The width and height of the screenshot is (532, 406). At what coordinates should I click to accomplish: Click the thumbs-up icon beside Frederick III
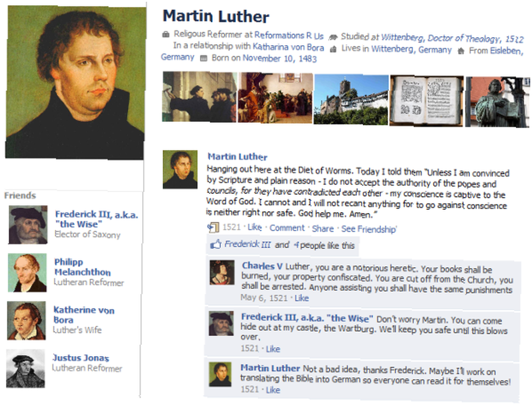(215, 244)
